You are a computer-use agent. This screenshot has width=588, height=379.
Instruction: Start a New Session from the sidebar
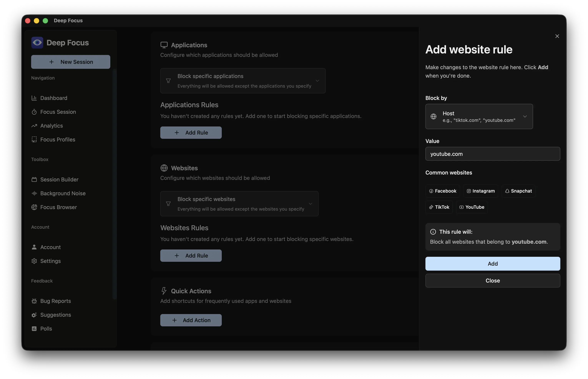71,62
